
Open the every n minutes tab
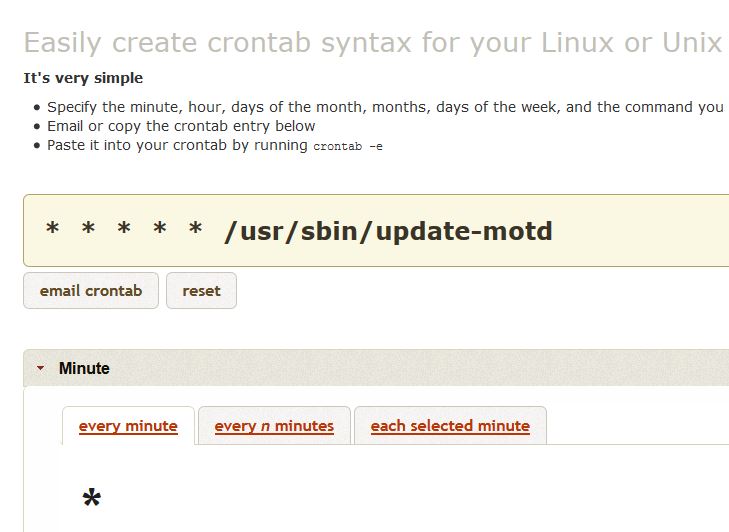click(274, 426)
